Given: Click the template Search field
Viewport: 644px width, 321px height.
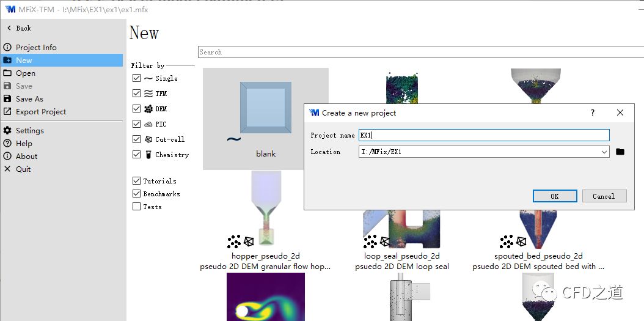Looking at the screenshot, I should click(x=420, y=52).
